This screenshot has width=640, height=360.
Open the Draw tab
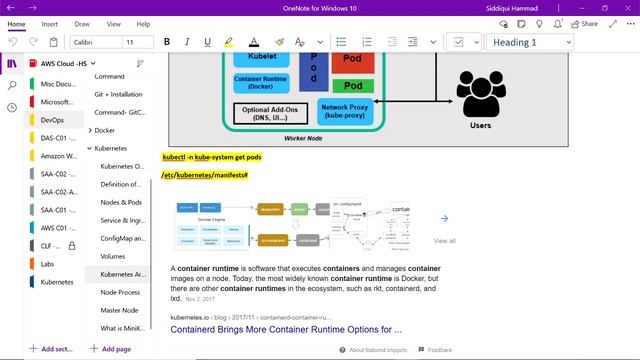coord(82,24)
